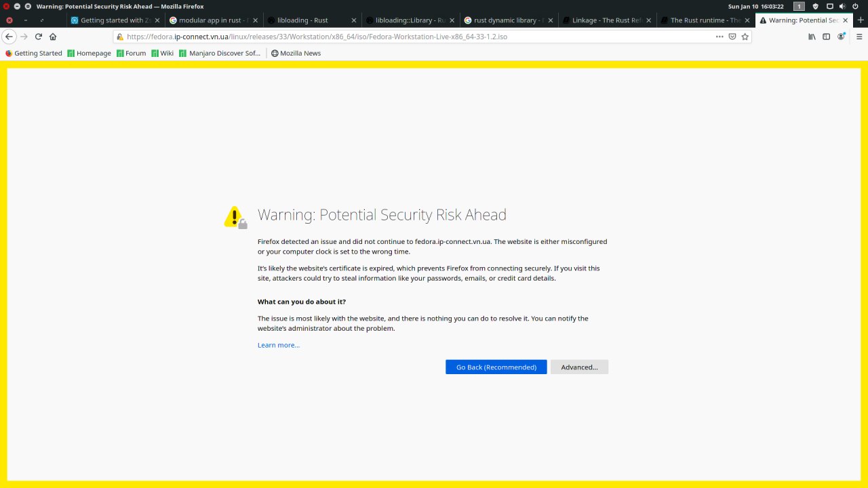
Task: Open Forum bookmark
Action: click(x=131, y=53)
